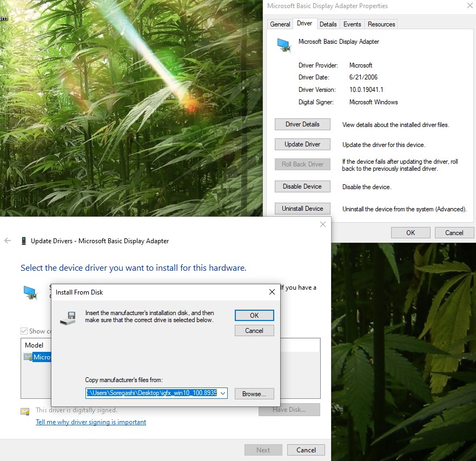Click OK in the Properties window

pyautogui.click(x=411, y=232)
